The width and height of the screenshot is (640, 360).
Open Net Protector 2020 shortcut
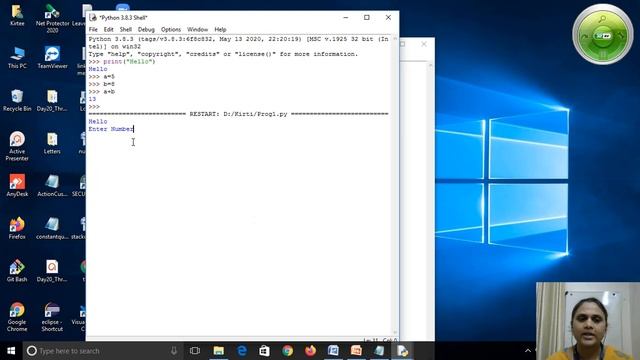(x=52, y=19)
